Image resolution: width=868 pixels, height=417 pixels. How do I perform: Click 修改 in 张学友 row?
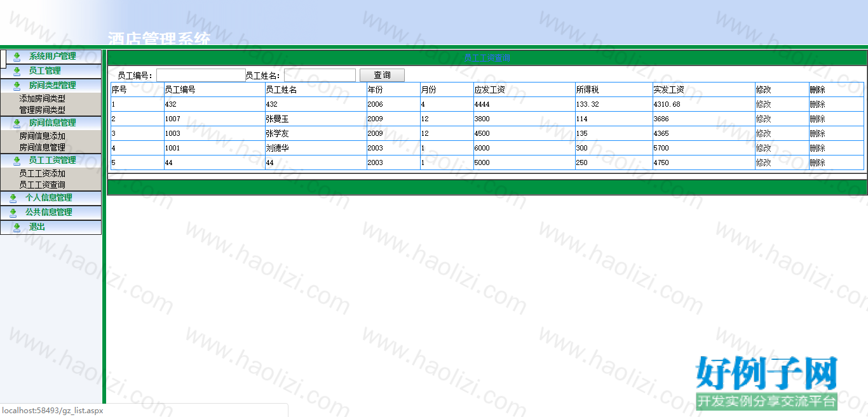(763, 133)
